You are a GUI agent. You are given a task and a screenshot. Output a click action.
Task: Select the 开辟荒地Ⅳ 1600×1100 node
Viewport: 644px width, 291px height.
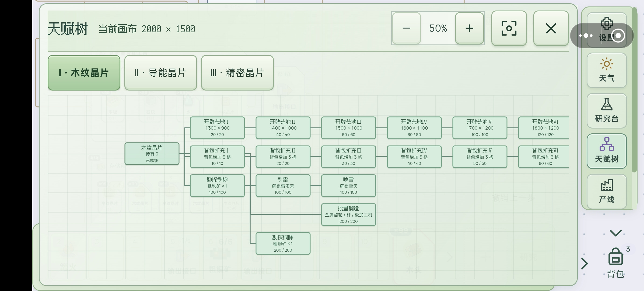[414, 128]
